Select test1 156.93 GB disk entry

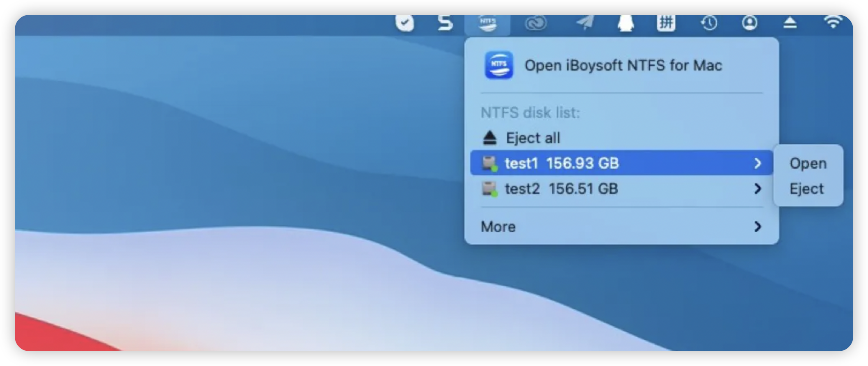point(621,163)
